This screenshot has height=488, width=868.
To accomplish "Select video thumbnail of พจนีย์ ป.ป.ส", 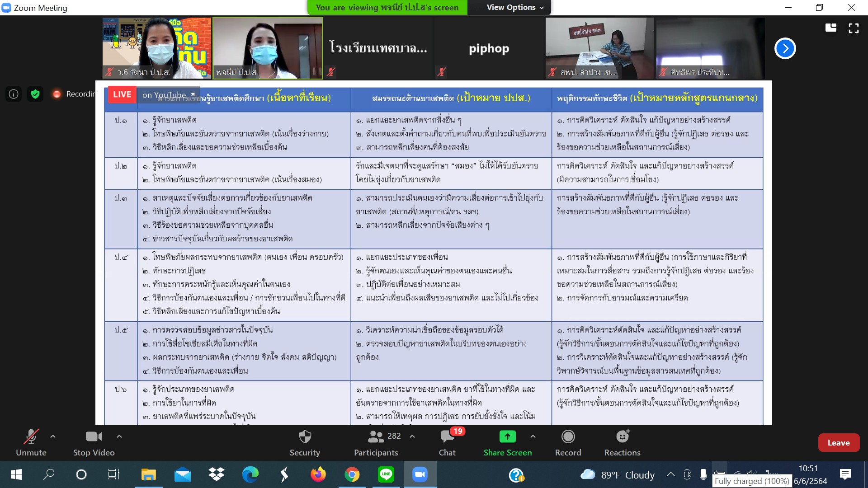I will coord(268,48).
